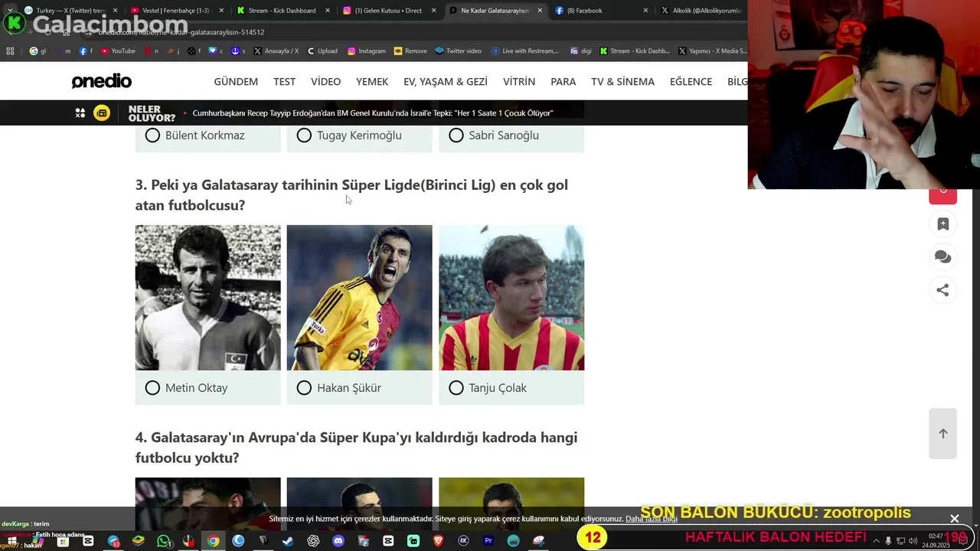Open the Live with Restream bookmark
This screenshot has height=551, width=980.
click(525, 51)
